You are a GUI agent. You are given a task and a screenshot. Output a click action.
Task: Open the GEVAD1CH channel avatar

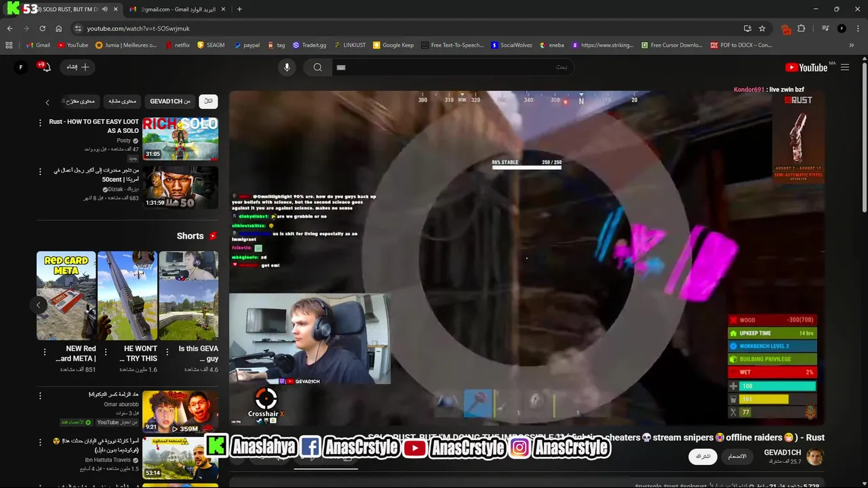[x=814, y=456]
